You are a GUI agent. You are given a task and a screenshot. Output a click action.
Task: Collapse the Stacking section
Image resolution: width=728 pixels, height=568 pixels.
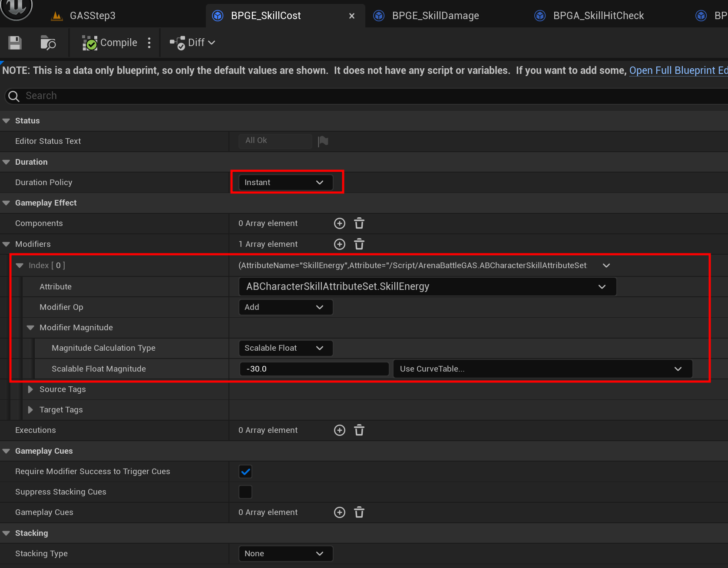click(x=6, y=533)
